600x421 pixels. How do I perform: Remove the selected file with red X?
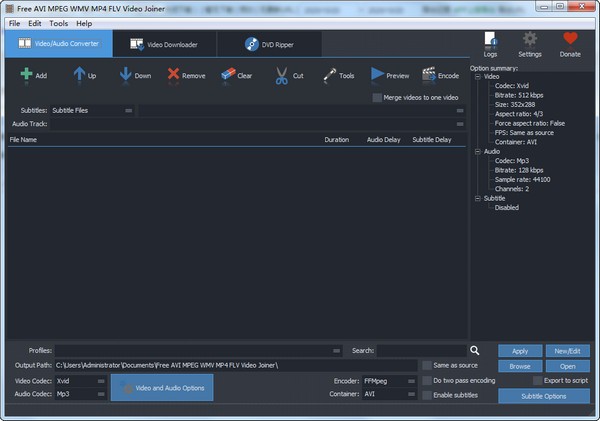click(x=174, y=75)
